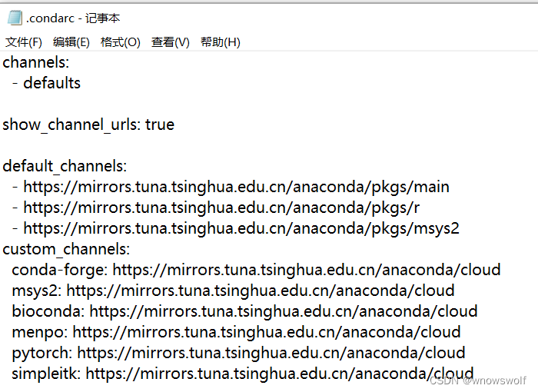Click the 'show_channel_urls: true' line

coord(88,125)
